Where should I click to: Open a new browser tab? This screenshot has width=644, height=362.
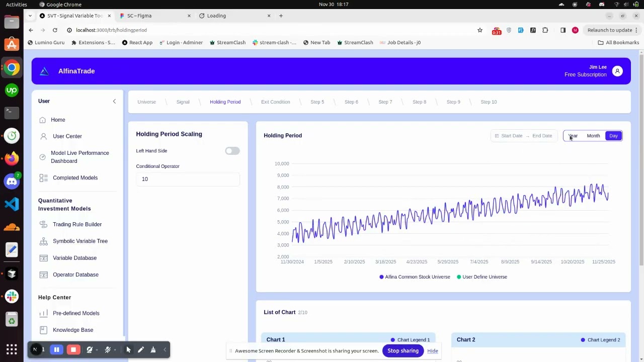point(281,16)
